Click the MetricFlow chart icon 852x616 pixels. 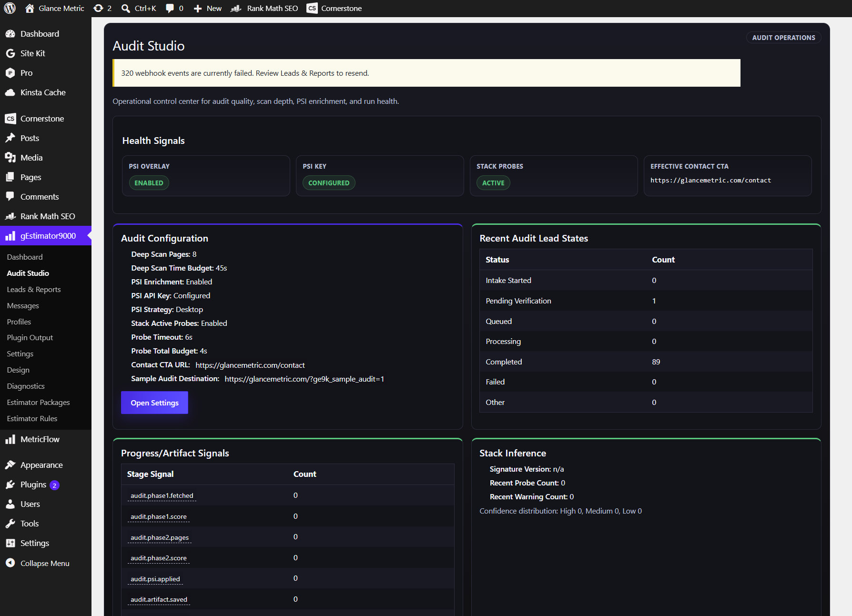(x=10, y=439)
